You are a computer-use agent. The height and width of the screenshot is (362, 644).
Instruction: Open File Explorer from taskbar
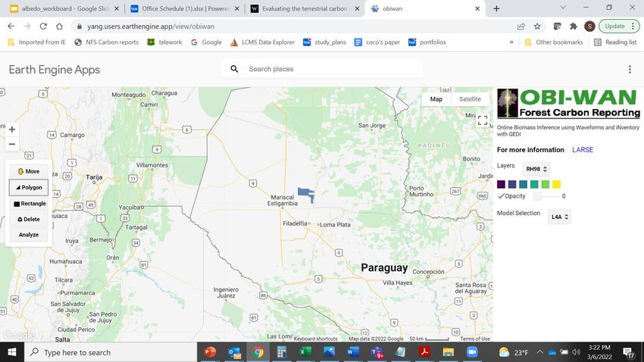tap(448, 352)
